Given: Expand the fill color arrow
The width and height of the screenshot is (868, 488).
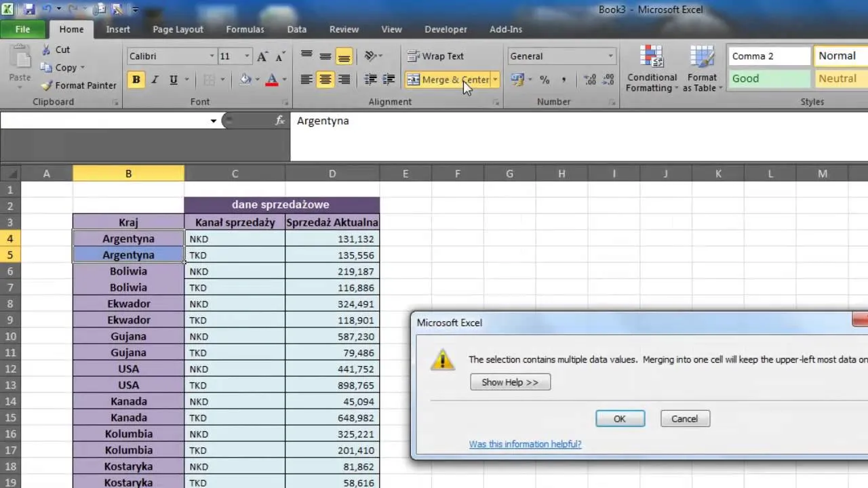Looking at the screenshot, I should pos(257,79).
